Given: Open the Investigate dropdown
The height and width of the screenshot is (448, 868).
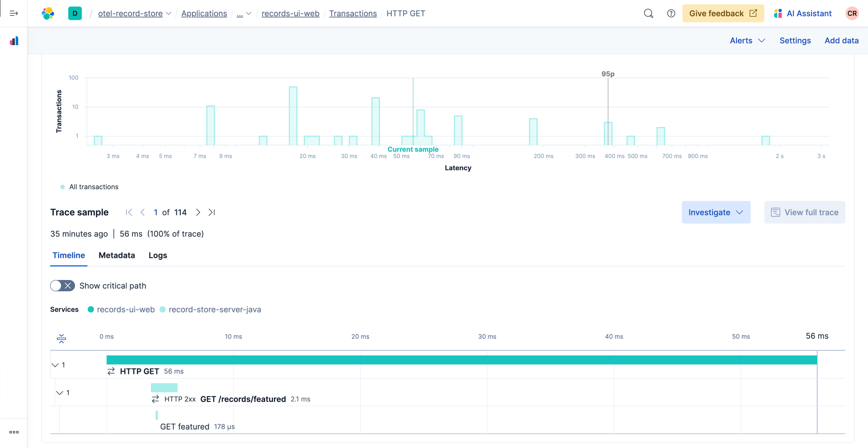Looking at the screenshot, I should (x=716, y=212).
